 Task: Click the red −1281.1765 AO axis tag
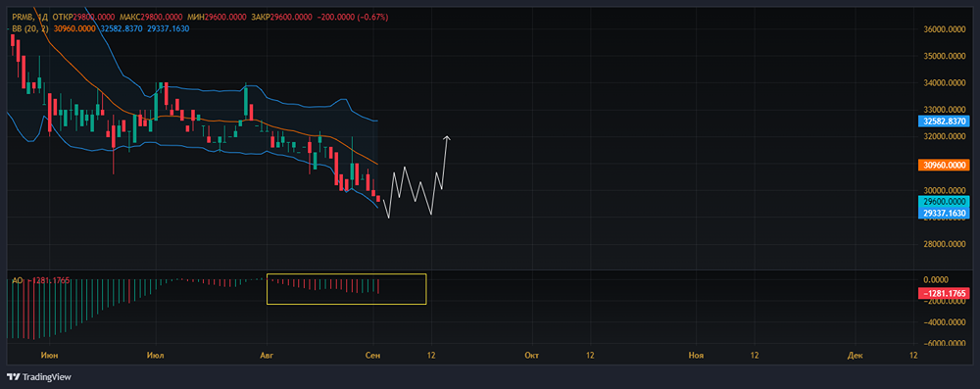(x=944, y=293)
